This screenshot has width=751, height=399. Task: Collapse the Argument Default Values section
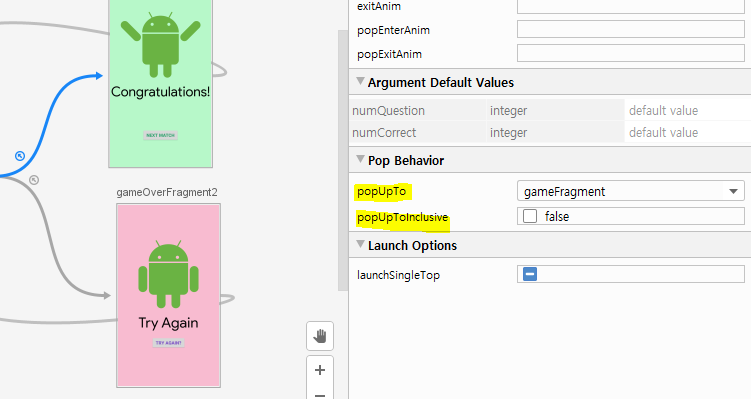(360, 81)
